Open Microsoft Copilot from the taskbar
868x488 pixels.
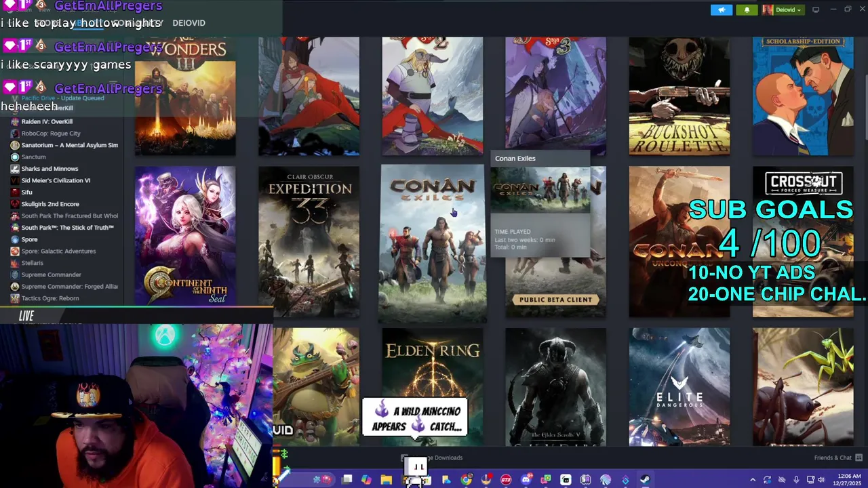366,480
